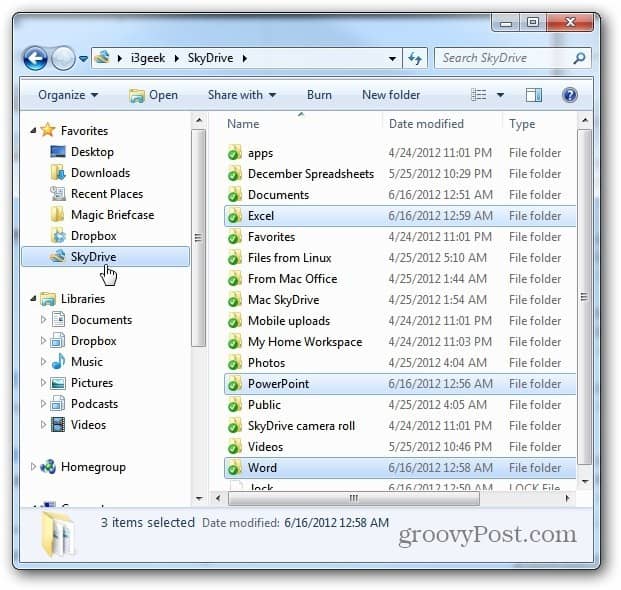Expand the Homegroup node
Viewport: 621px width, 590px height.
(x=33, y=467)
